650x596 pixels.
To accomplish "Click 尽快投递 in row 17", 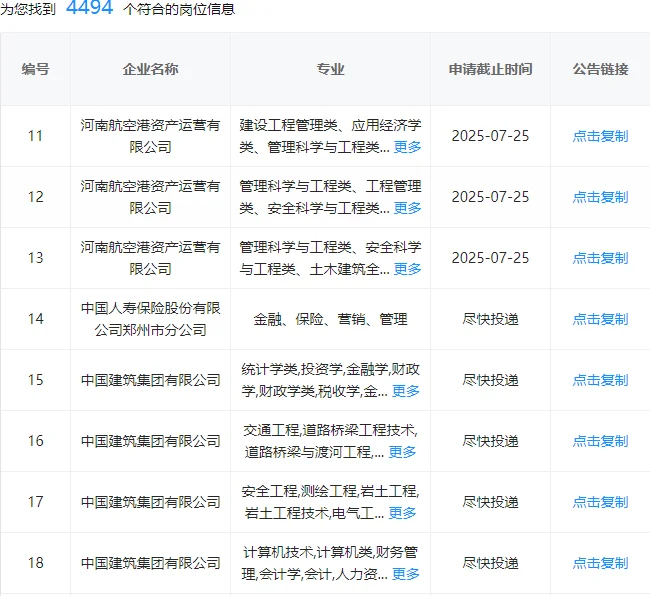I will [490, 502].
